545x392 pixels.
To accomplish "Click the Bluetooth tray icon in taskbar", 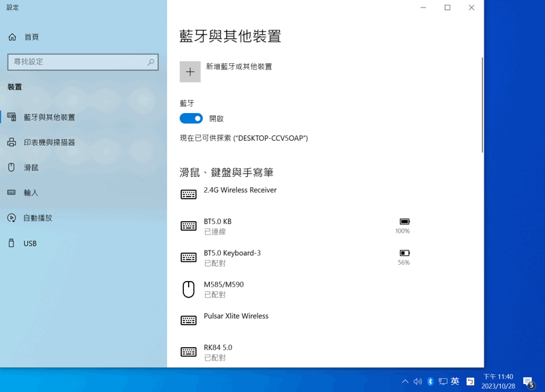I will [x=431, y=381].
